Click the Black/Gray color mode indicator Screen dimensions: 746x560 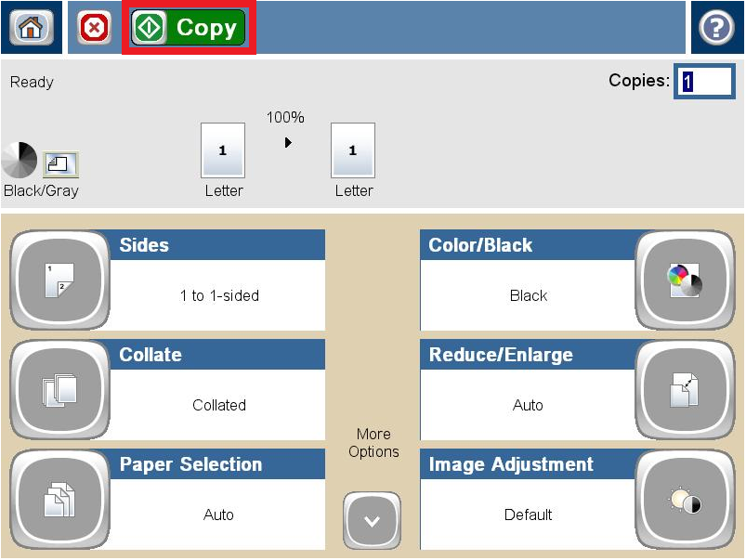point(19,159)
